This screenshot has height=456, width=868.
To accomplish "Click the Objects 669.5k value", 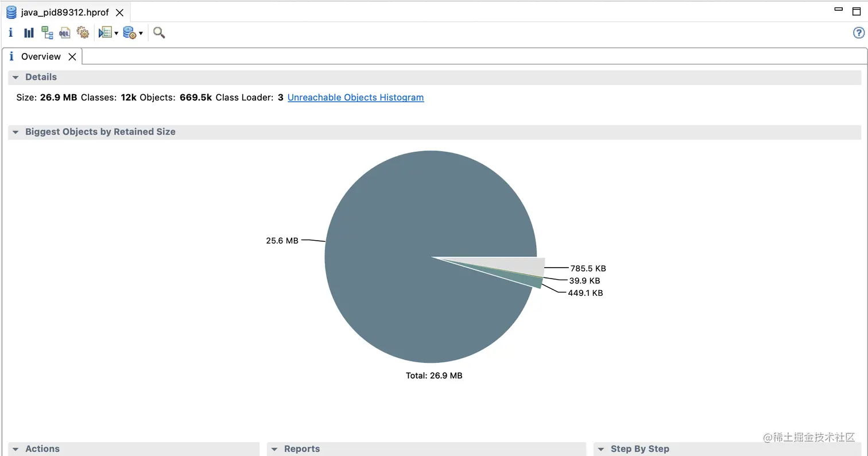I will pyautogui.click(x=196, y=98).
